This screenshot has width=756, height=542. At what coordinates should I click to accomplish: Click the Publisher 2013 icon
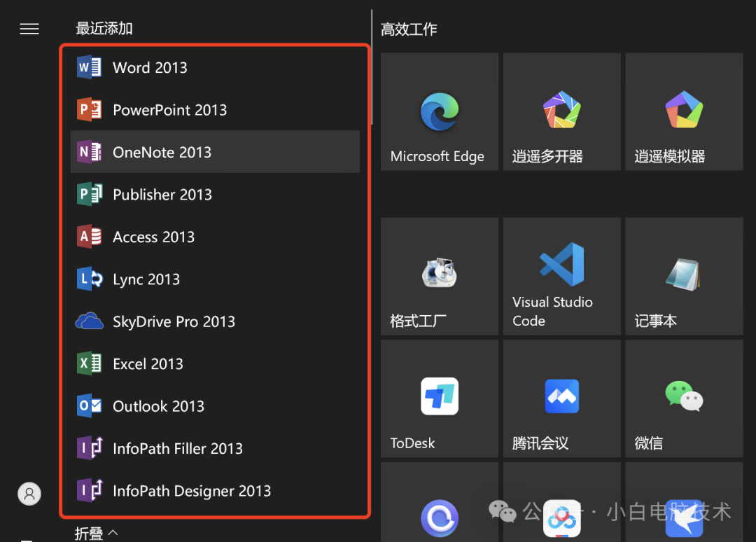click(89, 195)
